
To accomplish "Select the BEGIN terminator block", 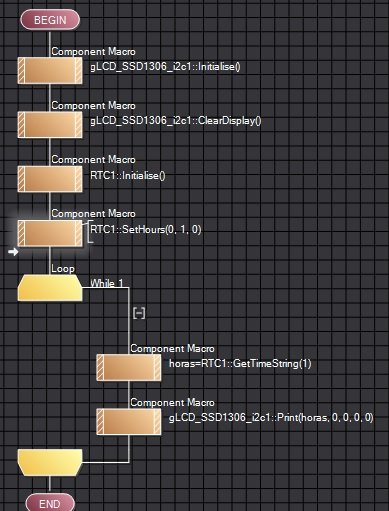I will tap(50, 20).
